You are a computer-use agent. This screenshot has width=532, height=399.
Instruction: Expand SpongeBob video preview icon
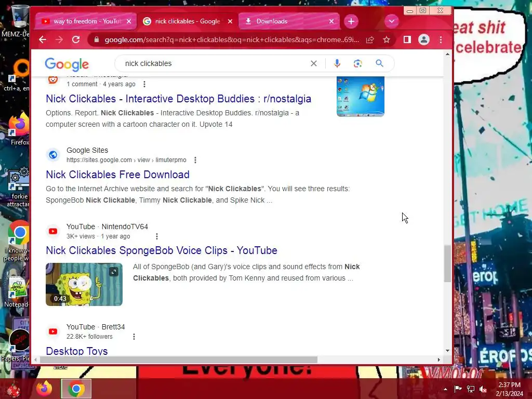coord(114,272)
